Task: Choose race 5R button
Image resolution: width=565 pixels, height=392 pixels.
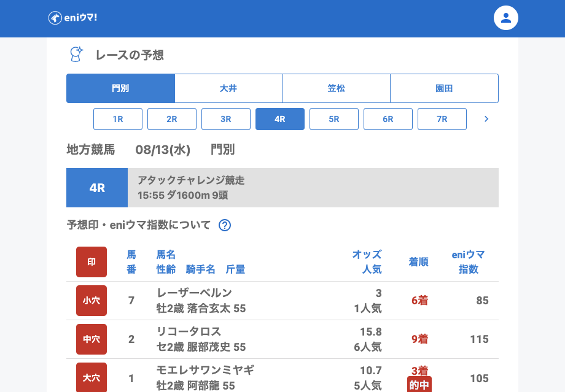Action: point(334,119)
